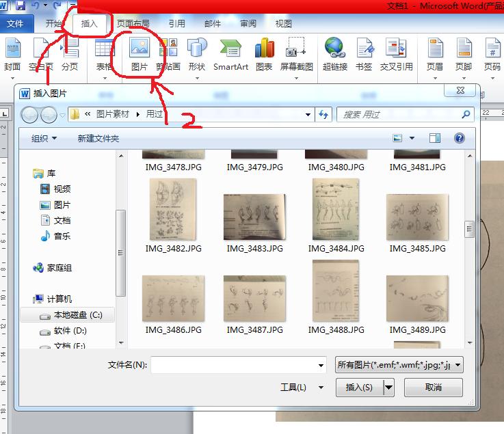Open the Table (表格) insert tool
Viewport: 504px width, 434px height.
coord(104,55)
